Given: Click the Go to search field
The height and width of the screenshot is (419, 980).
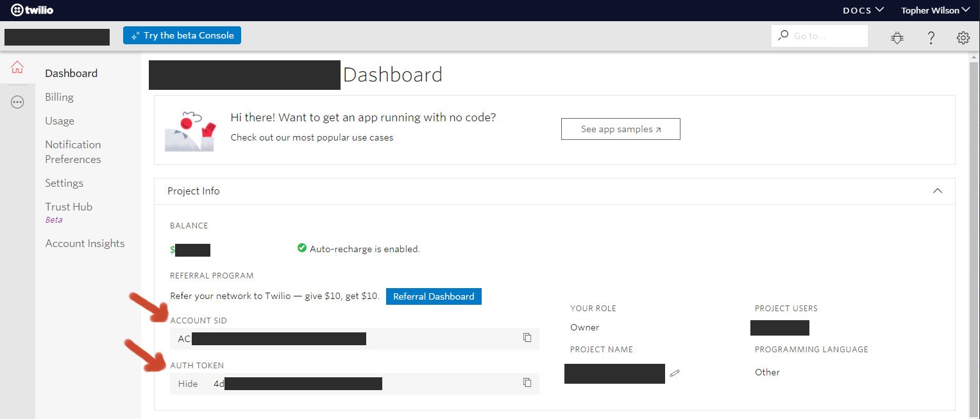Looking at the screenshot, I should 820,36.
